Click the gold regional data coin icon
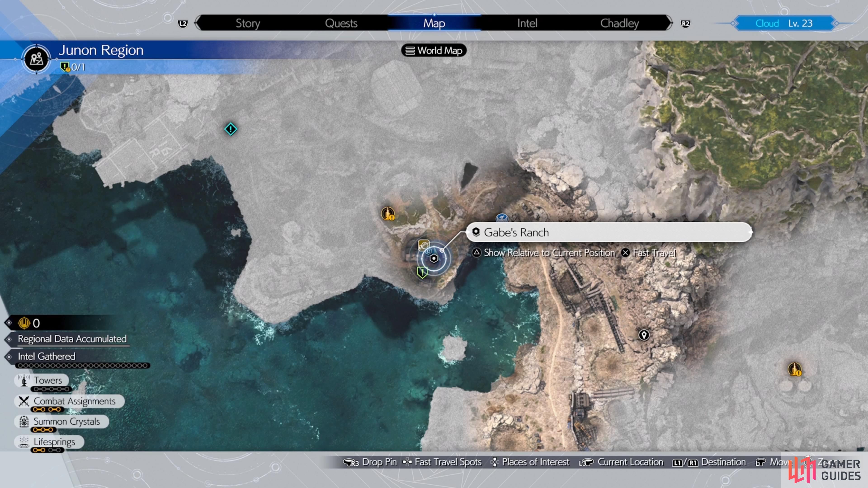Viewport: 868px width, 488px height. coord(24,323)
